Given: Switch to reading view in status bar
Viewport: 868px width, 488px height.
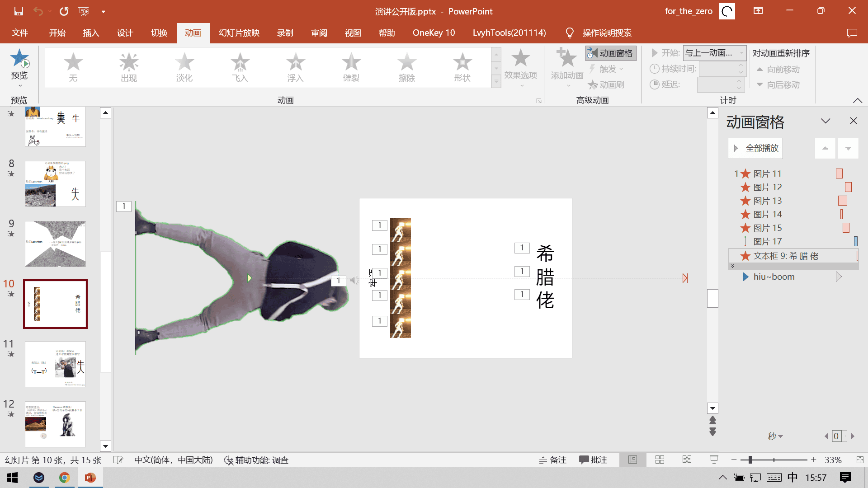Looking at the screenshot, I should click(x=687, y=460).
